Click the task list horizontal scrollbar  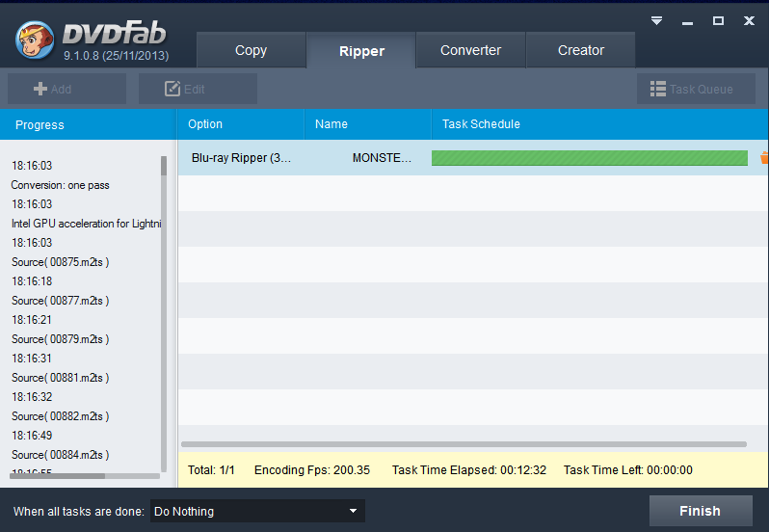[x=464, y=444]
